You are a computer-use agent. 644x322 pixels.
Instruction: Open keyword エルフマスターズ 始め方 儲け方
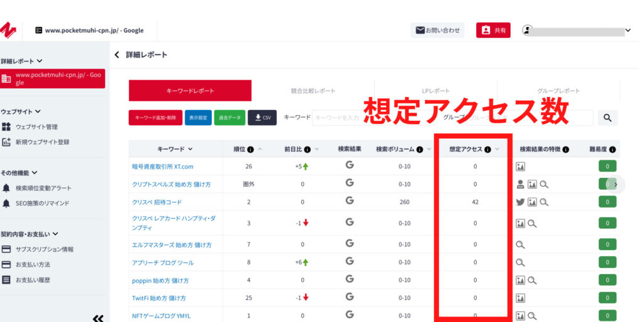[172, 245]
